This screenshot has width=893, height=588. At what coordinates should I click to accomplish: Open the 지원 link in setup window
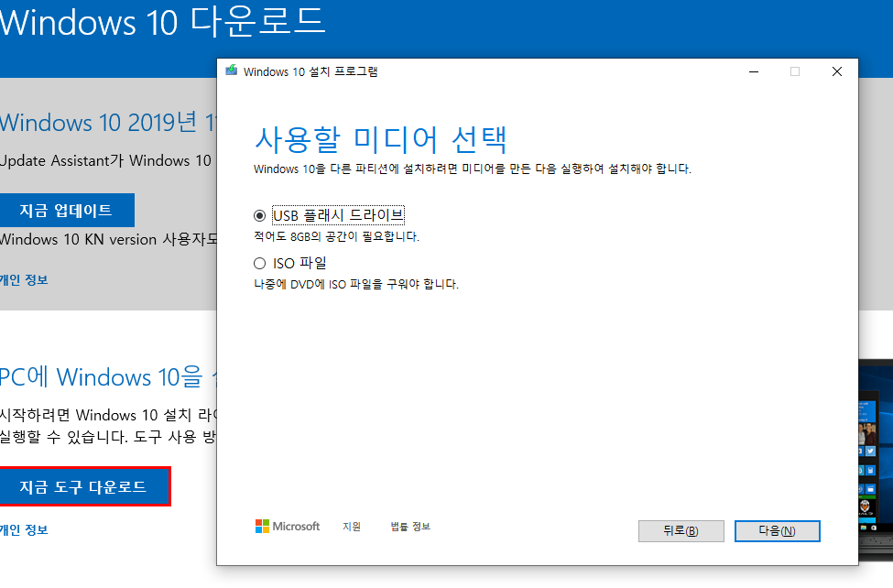click(x=352, y=527)
